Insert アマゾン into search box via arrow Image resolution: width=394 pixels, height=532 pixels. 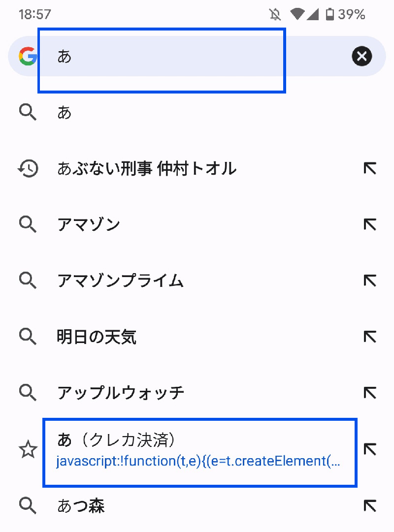point(369,225)
